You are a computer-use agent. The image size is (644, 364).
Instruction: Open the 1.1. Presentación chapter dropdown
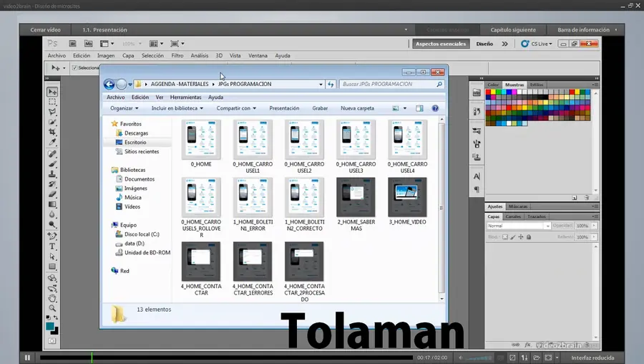[406, 29]
